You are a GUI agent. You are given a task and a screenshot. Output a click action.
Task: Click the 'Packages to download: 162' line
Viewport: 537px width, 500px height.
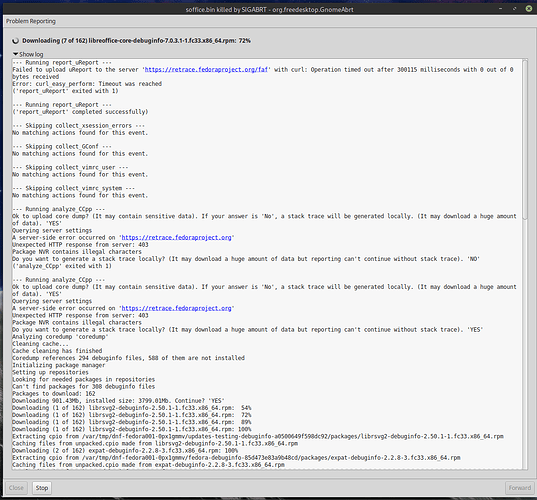coord(54,393)
